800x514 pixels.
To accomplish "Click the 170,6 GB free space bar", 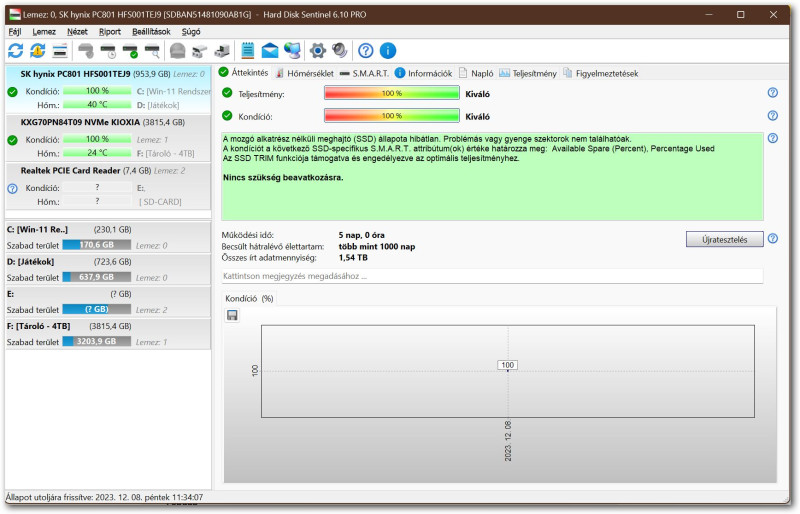I will [x=96, y=245].
